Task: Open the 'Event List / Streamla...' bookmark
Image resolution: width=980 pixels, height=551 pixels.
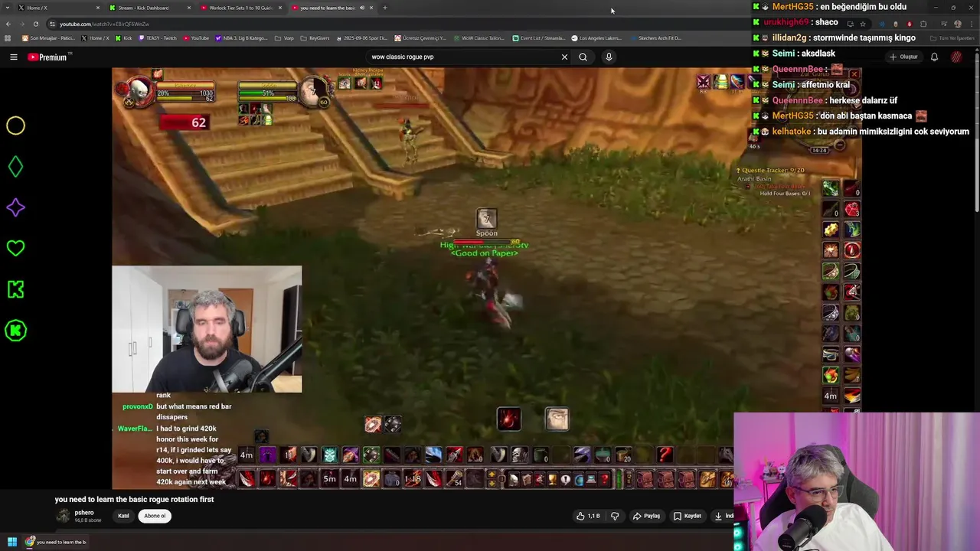Action: coord(539,37)
